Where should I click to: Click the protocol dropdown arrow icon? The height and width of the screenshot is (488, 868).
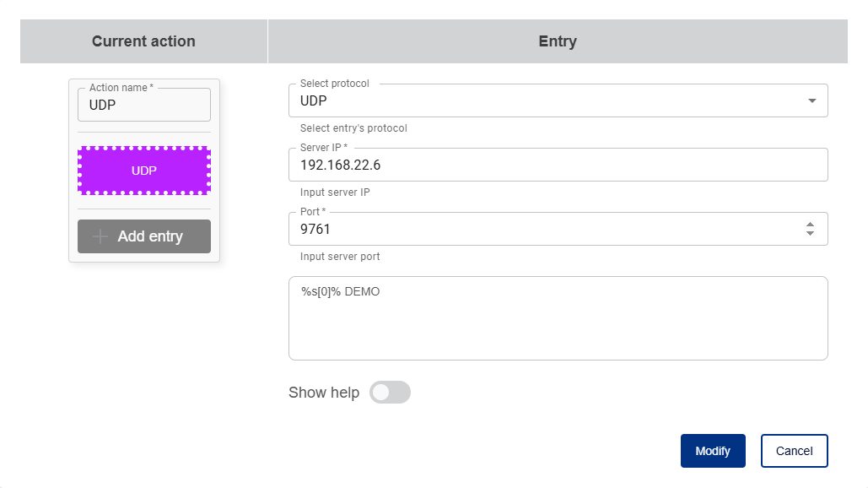[811, 100]
